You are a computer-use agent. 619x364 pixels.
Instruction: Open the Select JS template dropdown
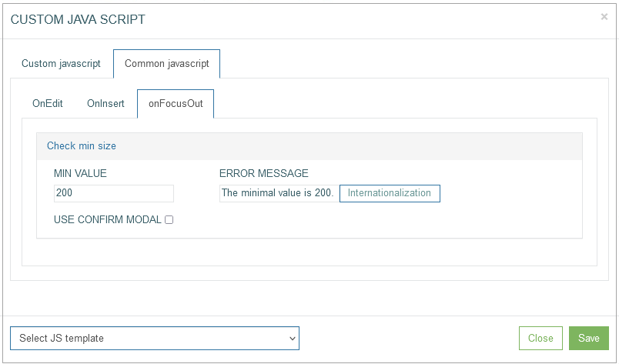[x=154, y=339]
